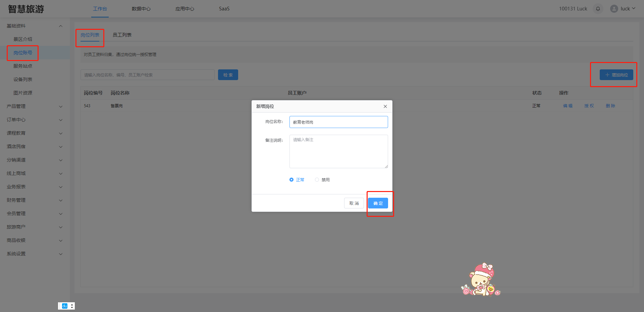
Task: Open 服务站点 in the sidebar
Action: point(23,66)
